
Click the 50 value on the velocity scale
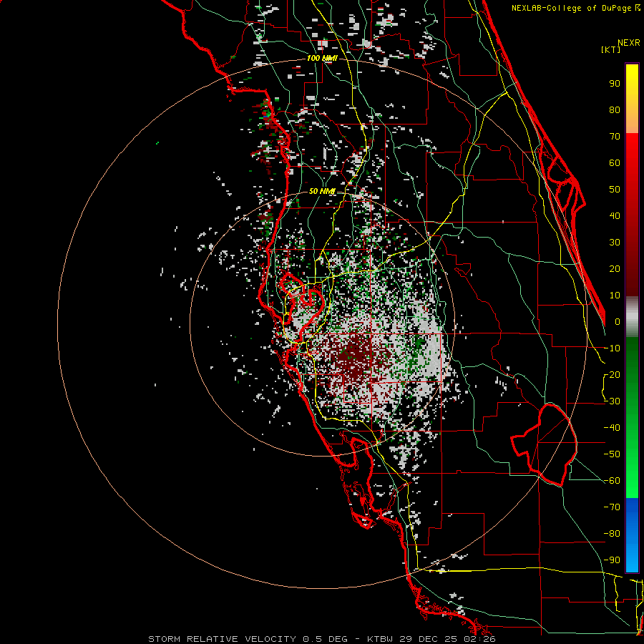[x=615, y=190]
